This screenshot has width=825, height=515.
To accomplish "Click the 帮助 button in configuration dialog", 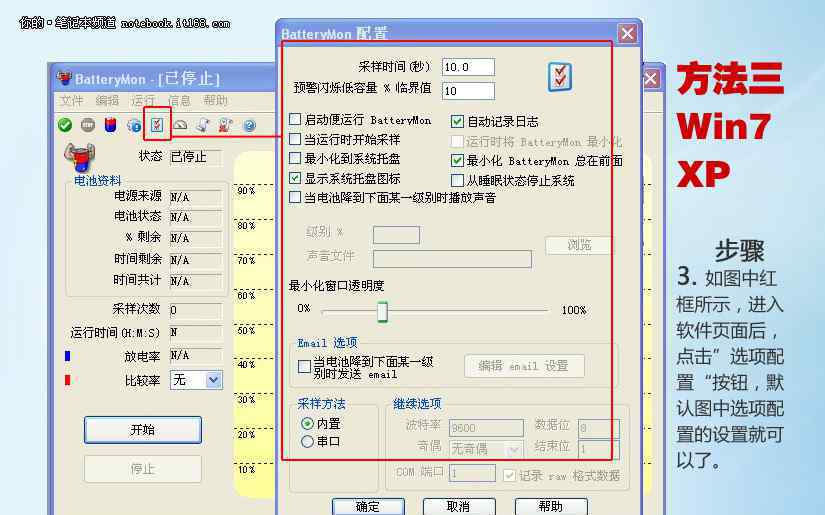I will pyautogui.click(x=551, y=506).
